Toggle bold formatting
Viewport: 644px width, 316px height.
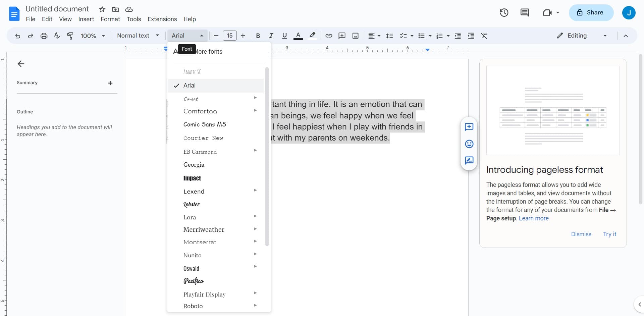(258, 36)
